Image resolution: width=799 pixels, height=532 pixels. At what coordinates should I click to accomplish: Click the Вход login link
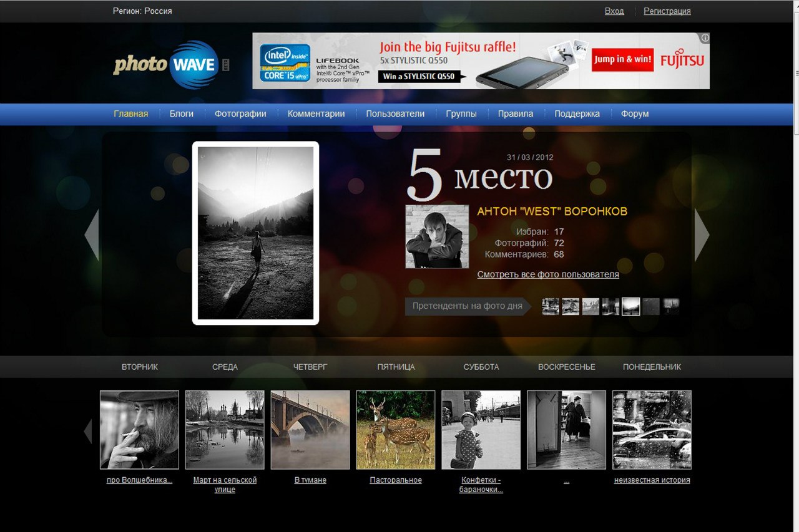(614, 11)
